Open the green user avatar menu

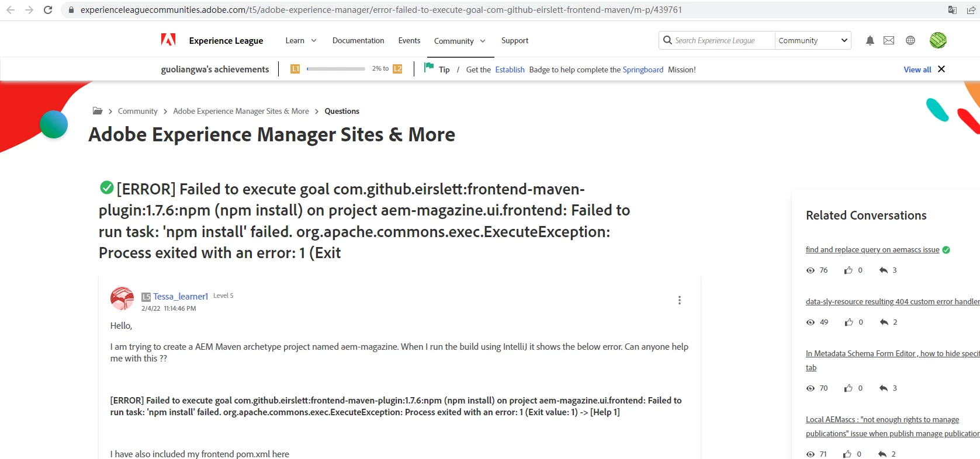(x=938, y=40)
